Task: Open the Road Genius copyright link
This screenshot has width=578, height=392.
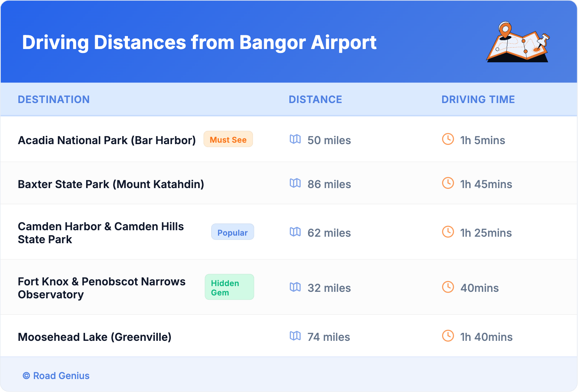Action: 56,376
